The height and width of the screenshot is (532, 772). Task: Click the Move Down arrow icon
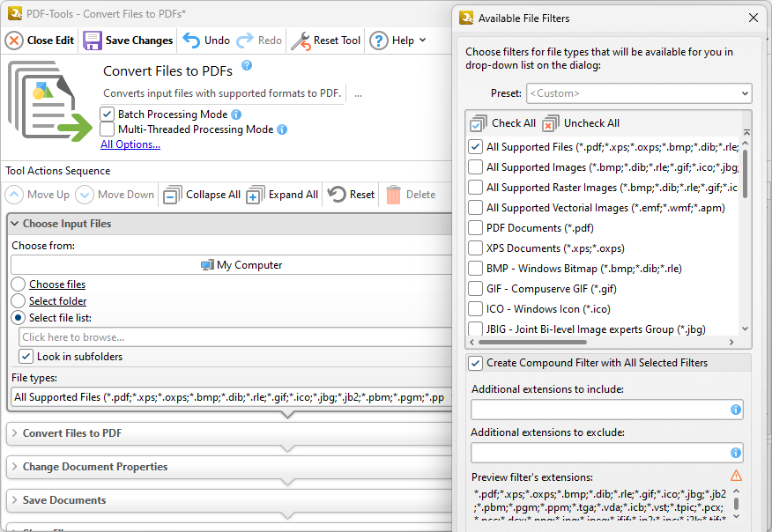pos(85,195)
